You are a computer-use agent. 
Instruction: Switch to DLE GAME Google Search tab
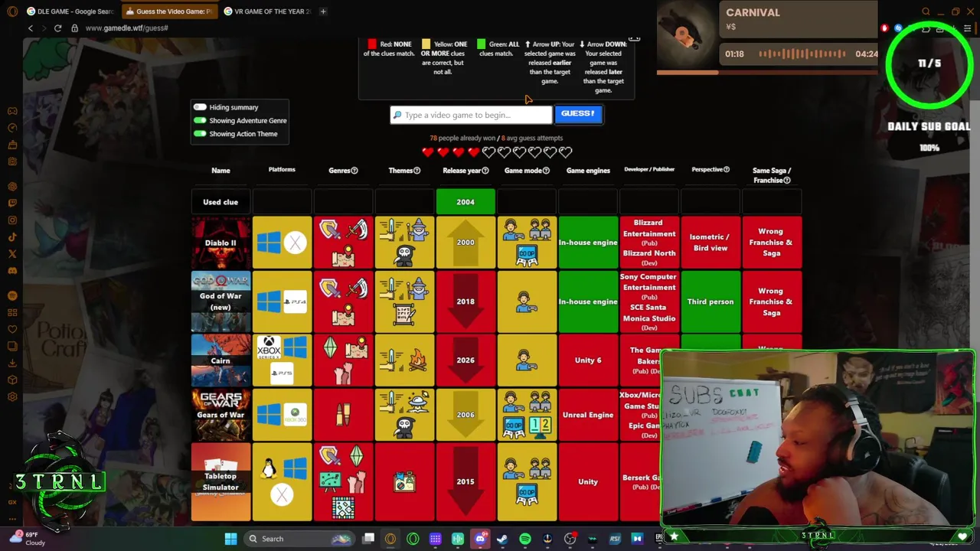click(x=70, y=11)
